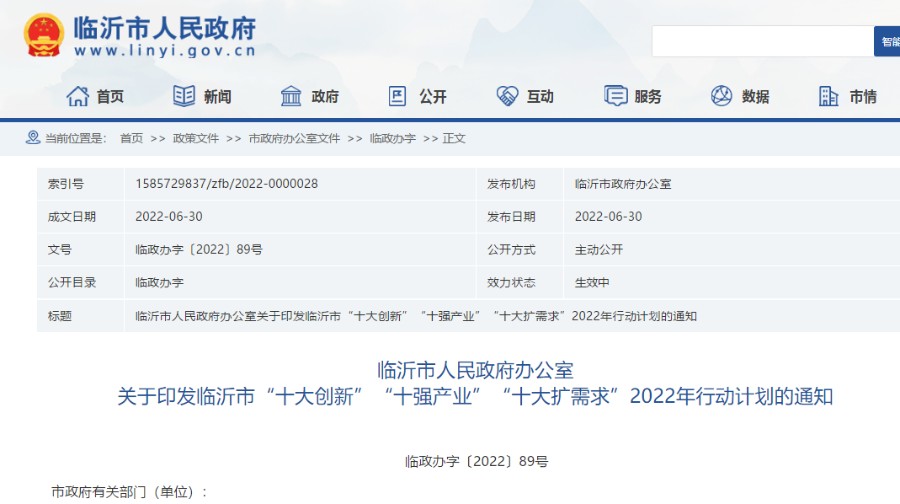
Task: Click the blue smart search button
Action: [887, 41]
